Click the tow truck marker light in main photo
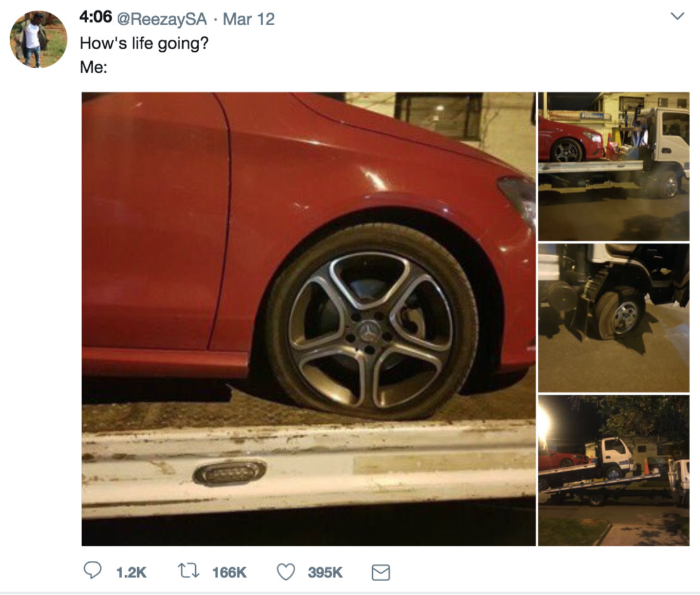 pos(229,472)
